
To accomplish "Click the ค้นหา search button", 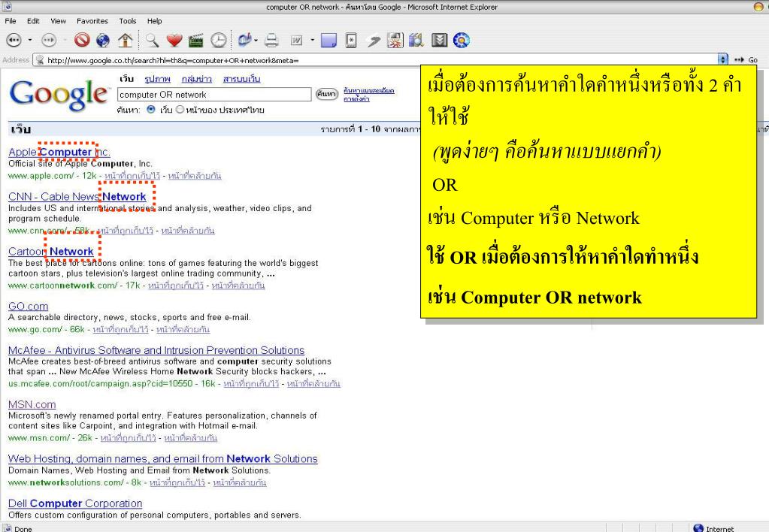I will point(327,94).
